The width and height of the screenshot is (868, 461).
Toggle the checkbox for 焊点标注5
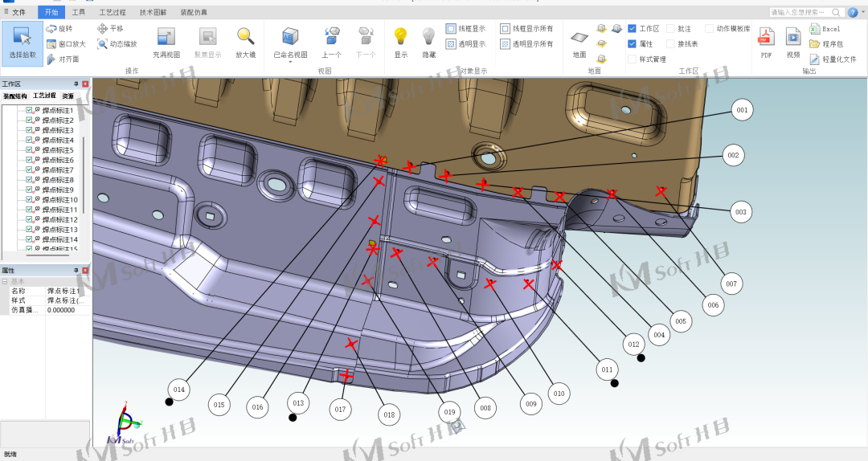30,150
